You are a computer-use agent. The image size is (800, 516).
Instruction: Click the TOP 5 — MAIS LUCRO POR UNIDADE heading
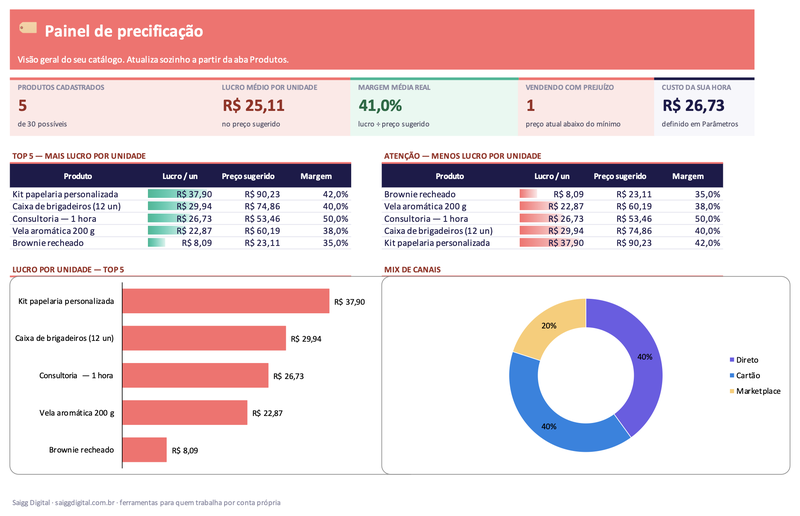tap(79, 156)
